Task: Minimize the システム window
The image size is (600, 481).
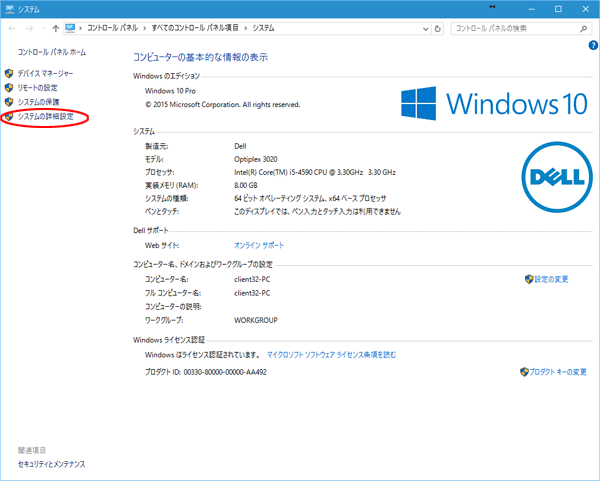Action: click(x=532, y=9)
